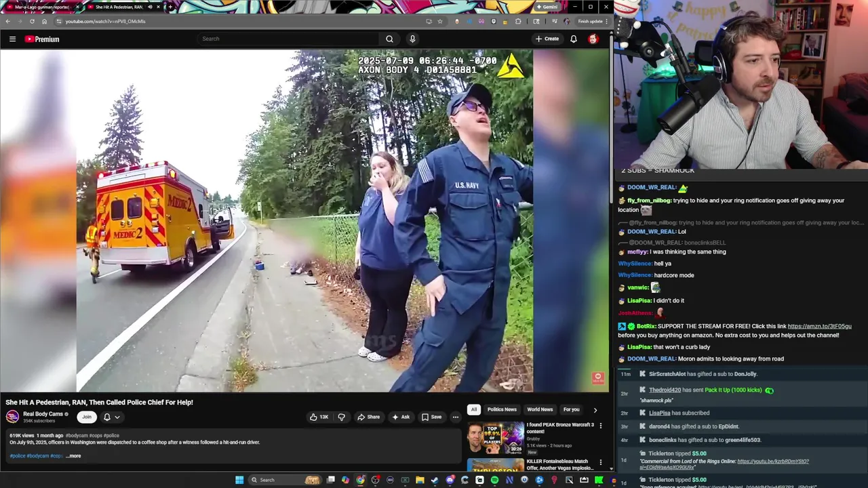
Task: Go back in browser history
Action: (7, 21)
